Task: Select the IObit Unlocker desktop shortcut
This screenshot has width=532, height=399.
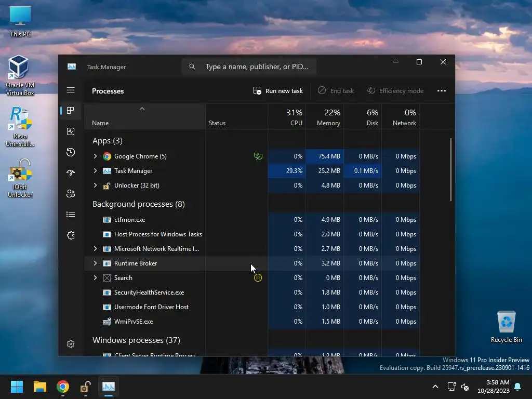Action: pos(20,178)
